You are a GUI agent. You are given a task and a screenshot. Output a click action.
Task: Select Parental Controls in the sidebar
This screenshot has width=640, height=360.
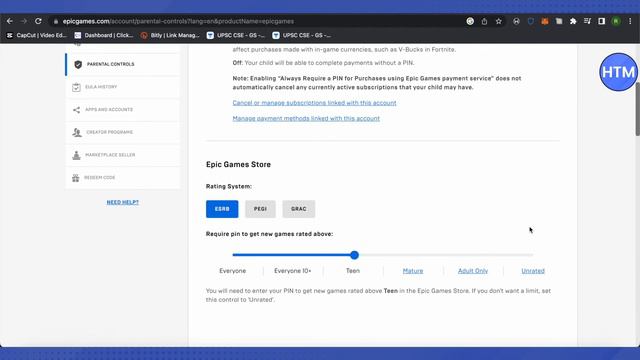[x=122, y=64]
